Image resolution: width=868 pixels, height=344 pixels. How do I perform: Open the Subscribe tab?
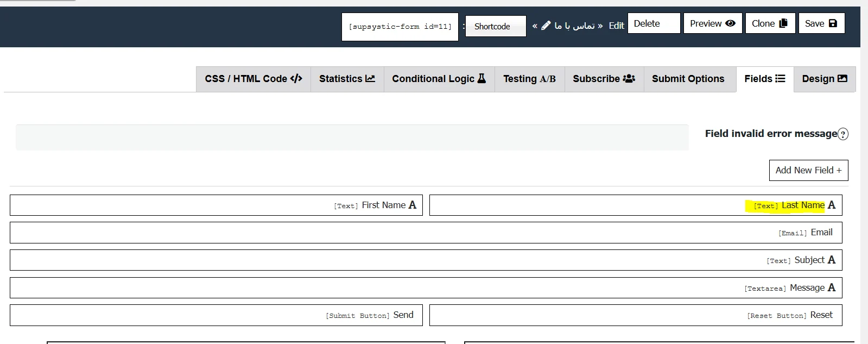tap(604, 79)
